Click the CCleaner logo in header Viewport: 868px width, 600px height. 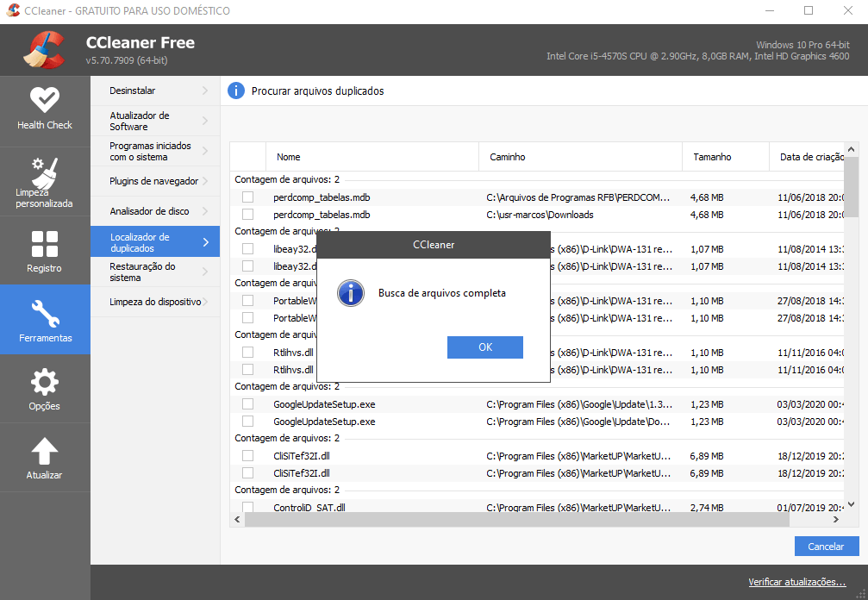coord(44,50)
